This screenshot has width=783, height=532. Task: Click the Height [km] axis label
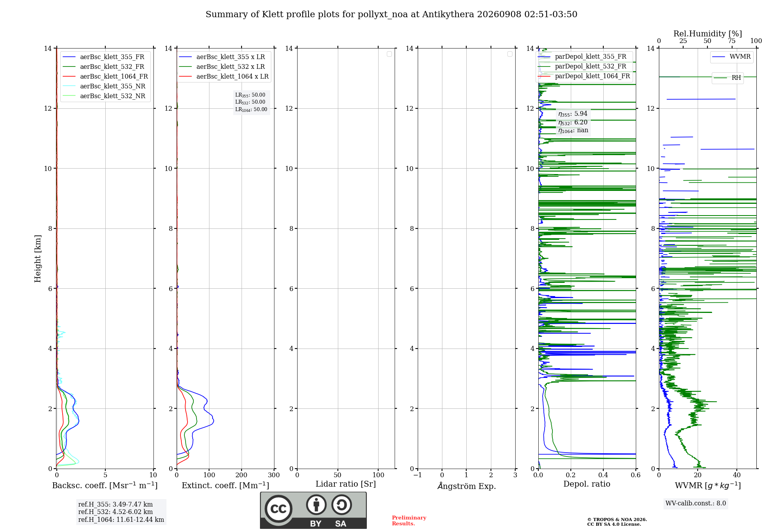tap(38, 259)
